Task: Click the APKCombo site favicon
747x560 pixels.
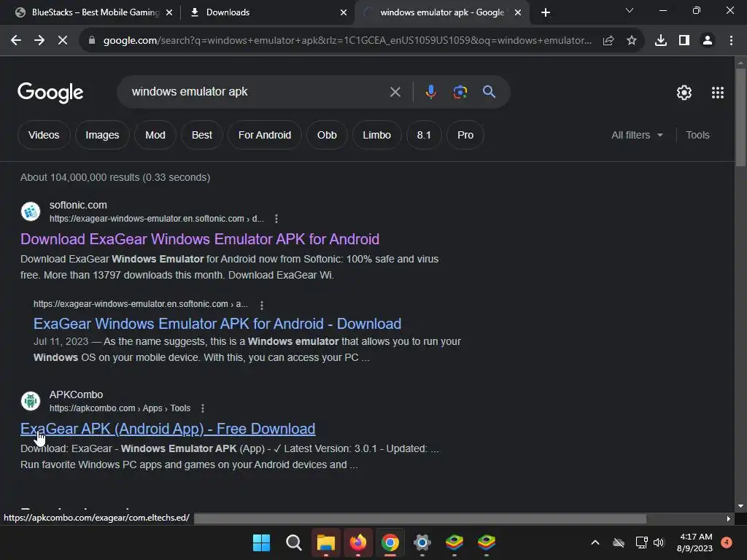Action: pos(31,401)
